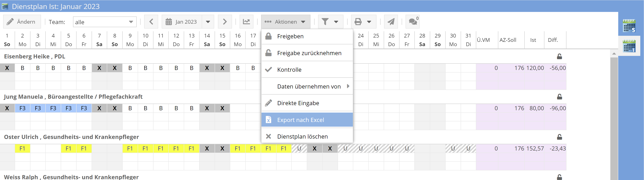
Task: Toggle the lock for Oster Ulrich
Action: click(559, 137)
